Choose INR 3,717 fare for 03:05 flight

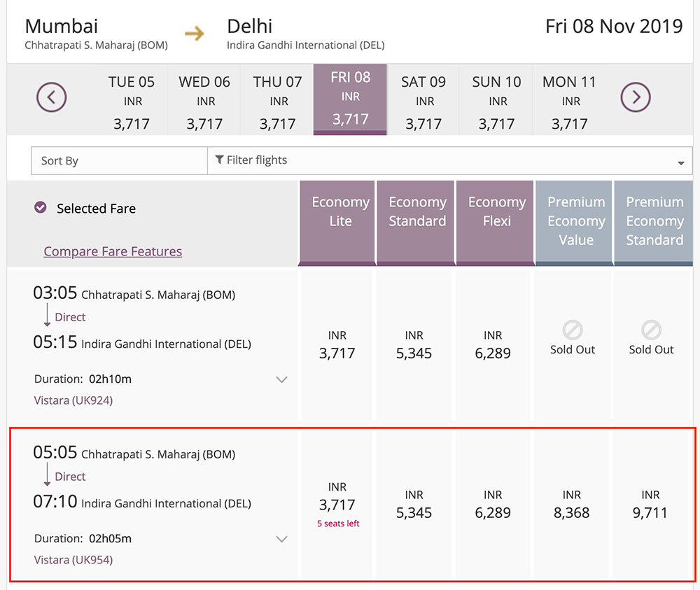[x=337, y=345]
